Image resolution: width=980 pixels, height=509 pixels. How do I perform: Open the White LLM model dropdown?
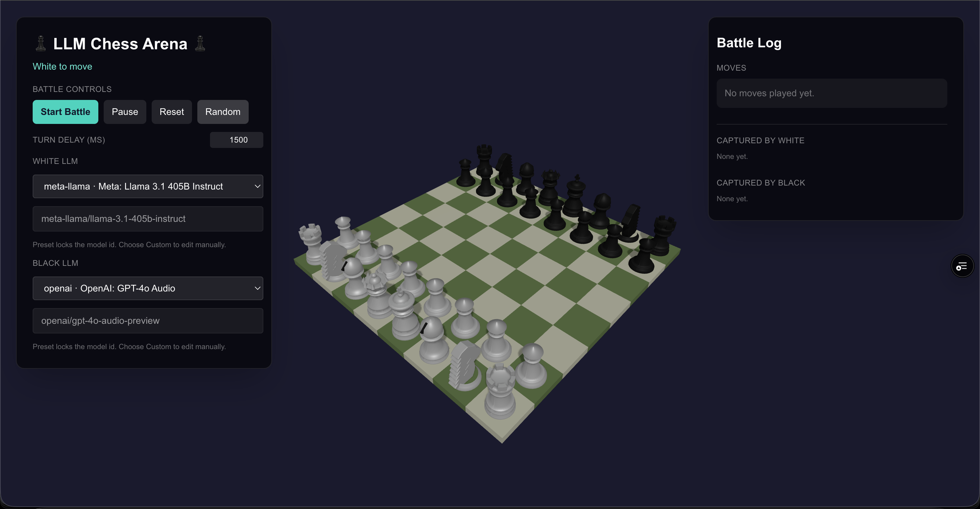[x=148, y=186]
